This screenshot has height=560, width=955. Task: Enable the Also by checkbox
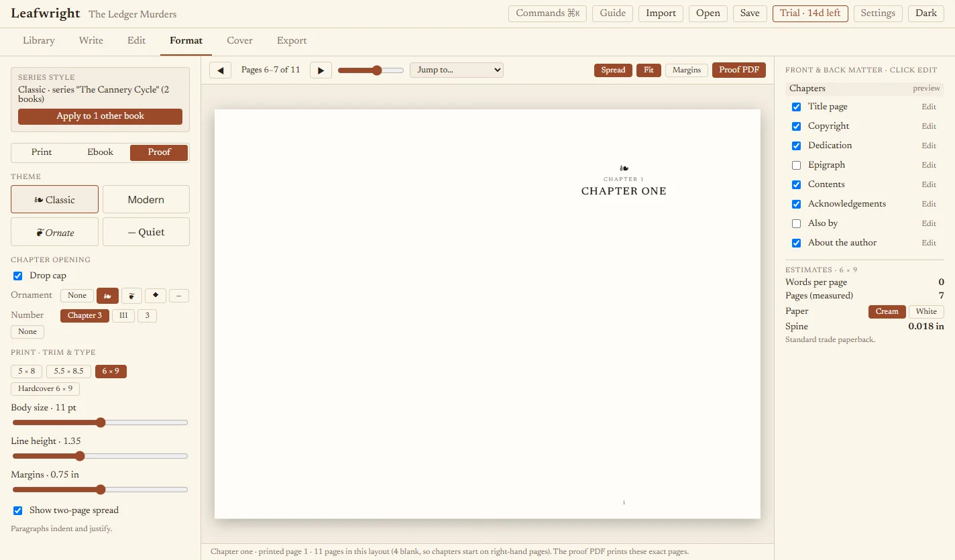click(797, 223)
